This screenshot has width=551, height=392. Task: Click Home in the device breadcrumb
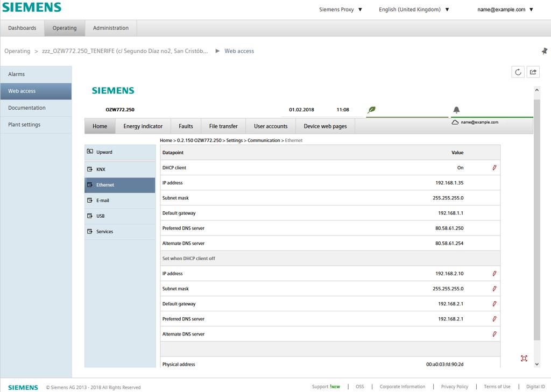point(166,140)
